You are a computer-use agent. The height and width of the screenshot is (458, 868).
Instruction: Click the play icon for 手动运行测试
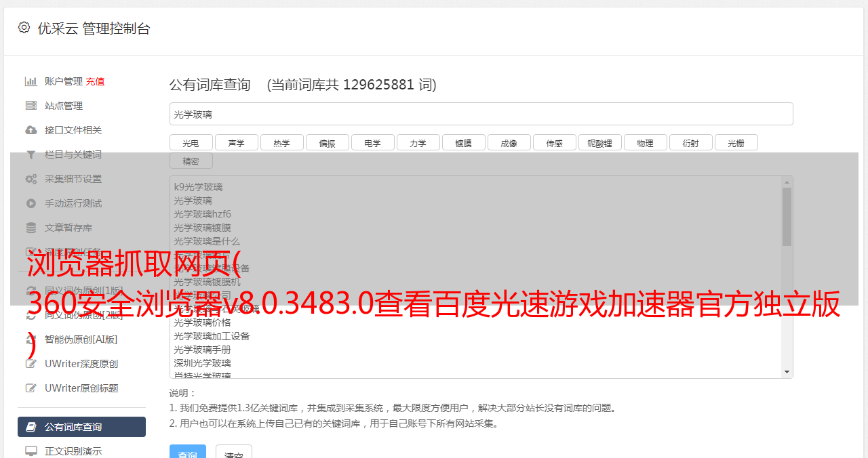(31, 203)
